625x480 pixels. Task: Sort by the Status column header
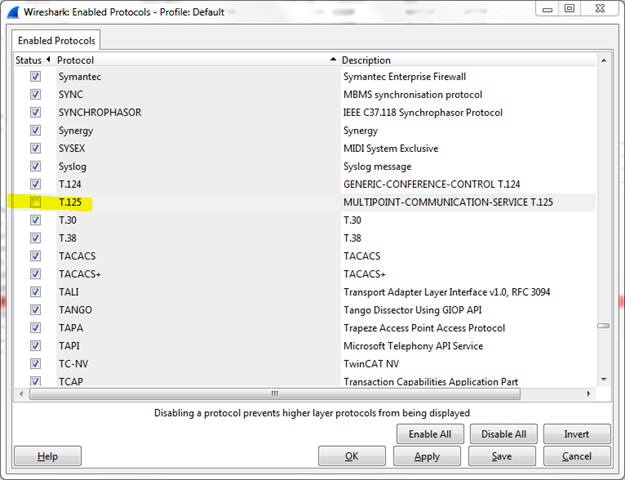pos(33,60)
